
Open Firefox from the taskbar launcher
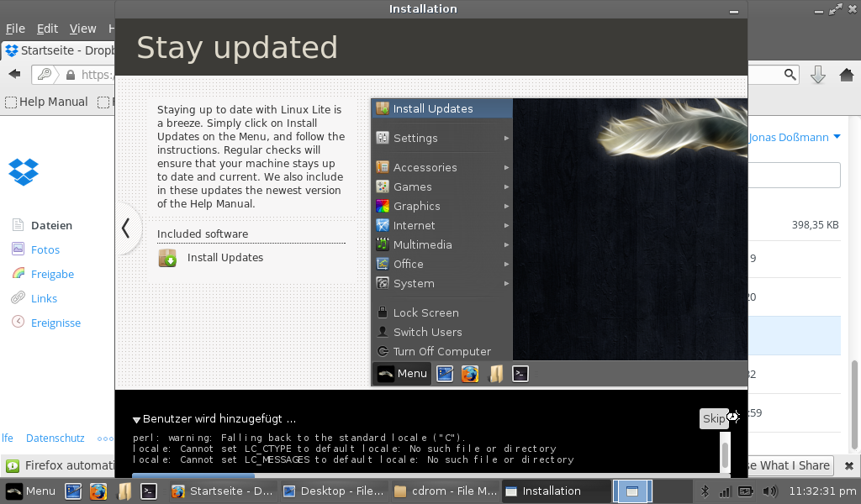99,491
